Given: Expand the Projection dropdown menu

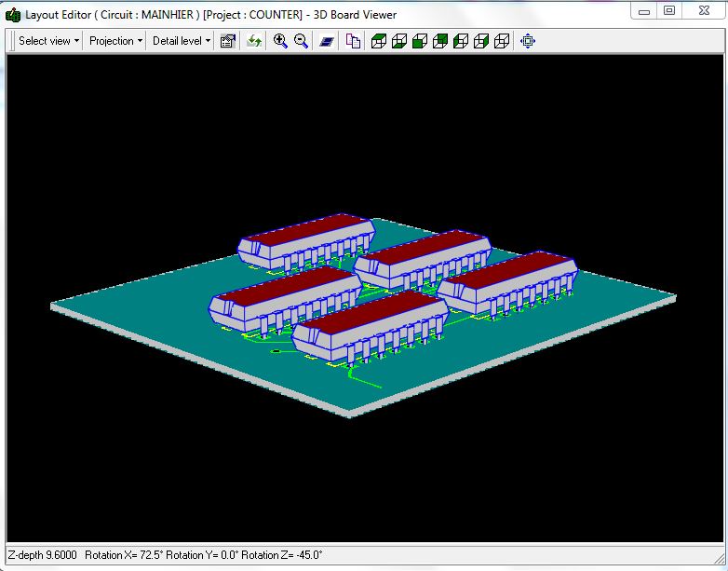Looking at the screenshot, I should tap(115, 41).
